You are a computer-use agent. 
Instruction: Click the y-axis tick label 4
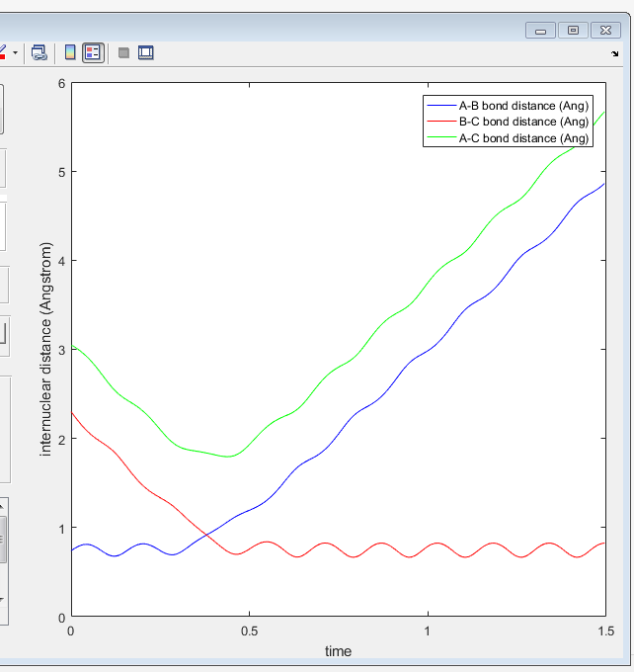point(62,261)
